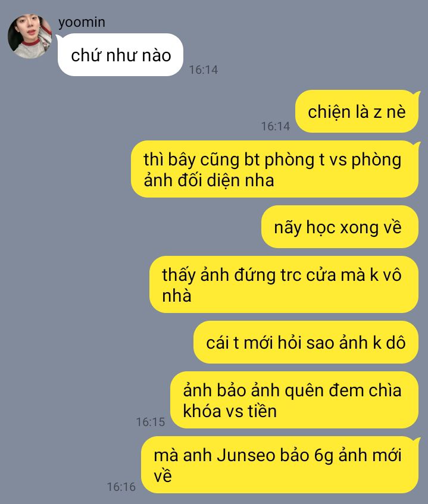The height and width of the screenshot is (504, 428).
Task: Tap the sender name yoomin
Action: [x=82, y=22]
